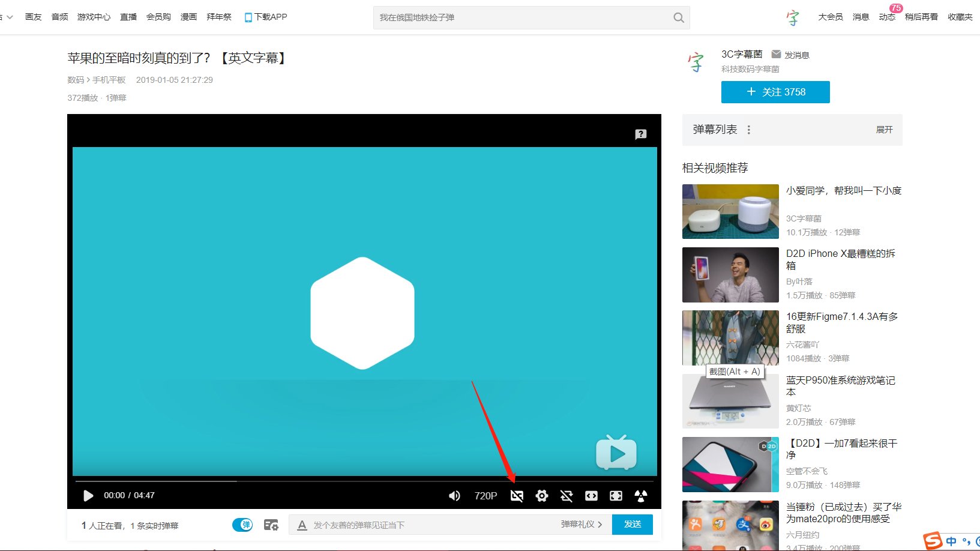
Task: Open the 蓝天P950 laptop video thumbnail
Action: 730,401
